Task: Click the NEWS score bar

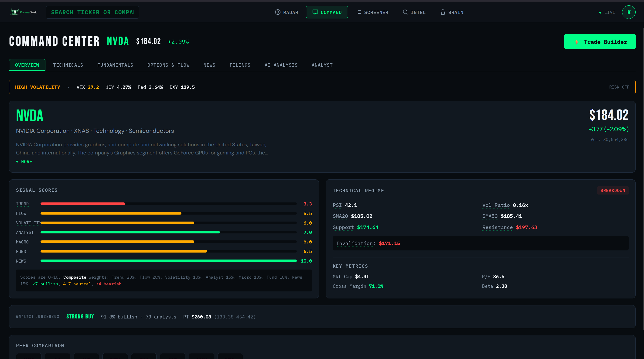Action: click(x=168, y=261)
